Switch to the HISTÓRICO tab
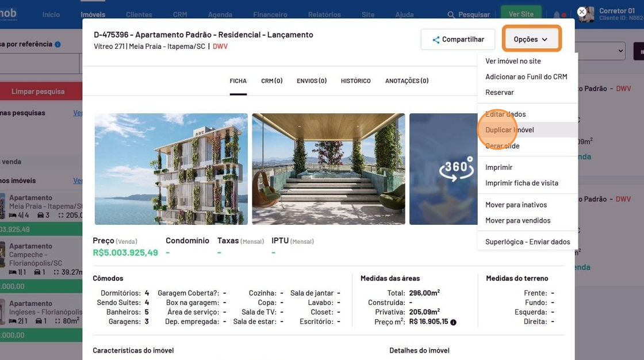644x360 pixels. click(355, 81)
